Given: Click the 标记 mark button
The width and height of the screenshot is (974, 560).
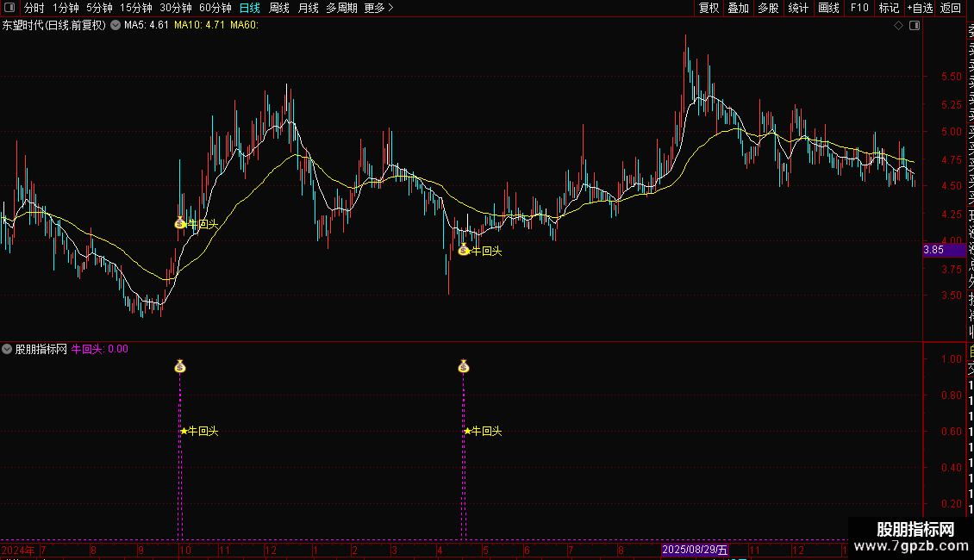Looking at the screenshot, I should tap(889, 8).
